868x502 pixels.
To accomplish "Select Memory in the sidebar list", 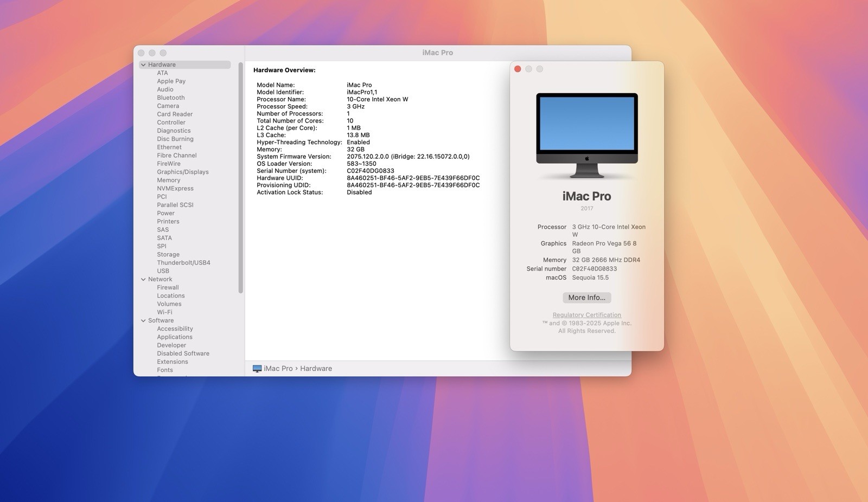I will pyautogui.click(x=169, y=180).
